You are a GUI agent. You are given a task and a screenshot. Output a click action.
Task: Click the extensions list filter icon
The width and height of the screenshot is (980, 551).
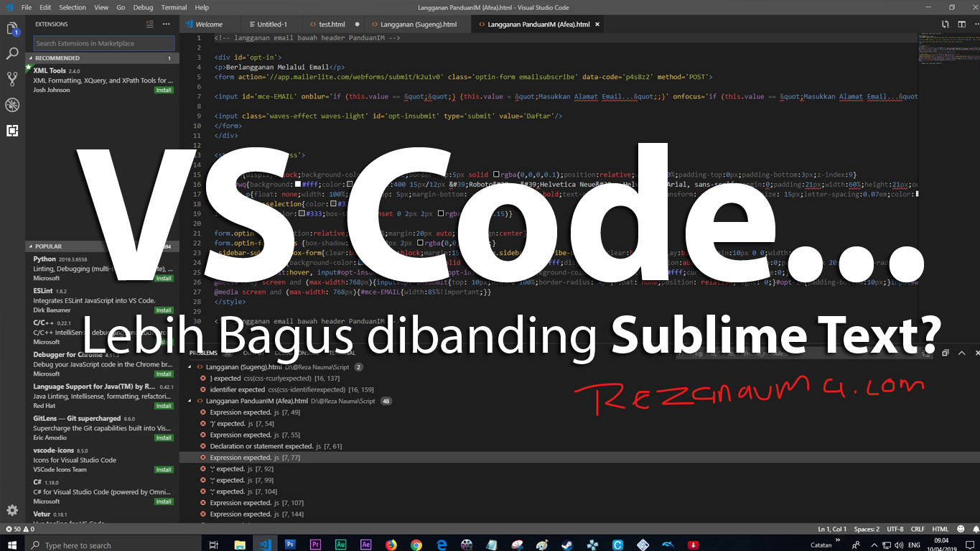click(149, 24)
